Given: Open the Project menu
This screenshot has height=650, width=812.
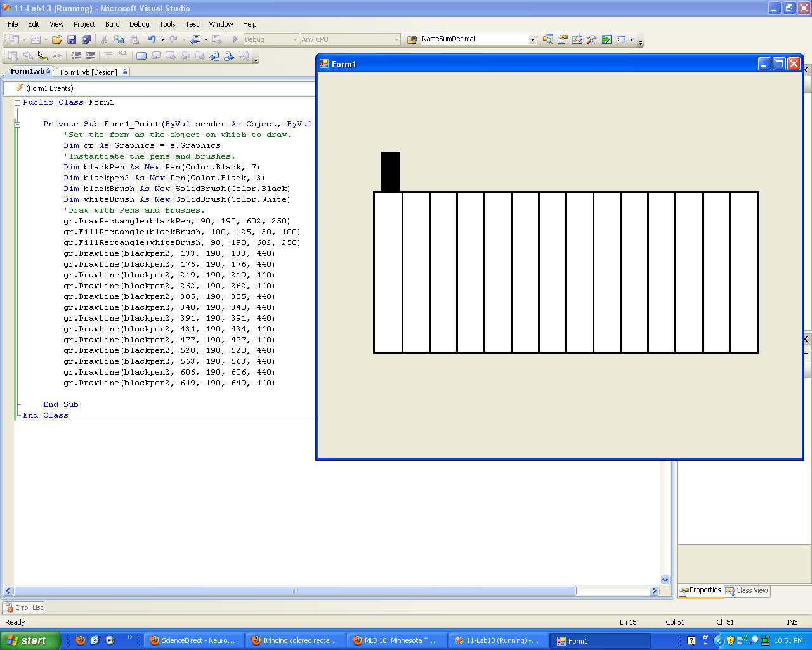Looking at the screenshot, I should point(84,24).
